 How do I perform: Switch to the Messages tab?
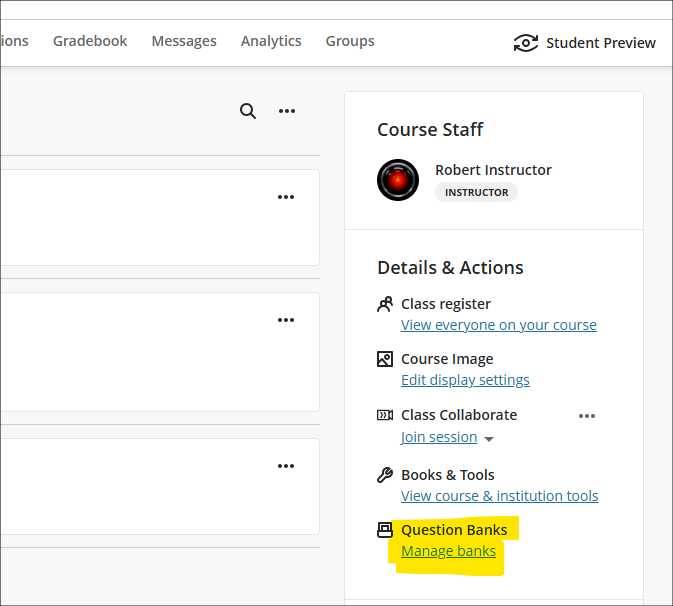point(184,41)
